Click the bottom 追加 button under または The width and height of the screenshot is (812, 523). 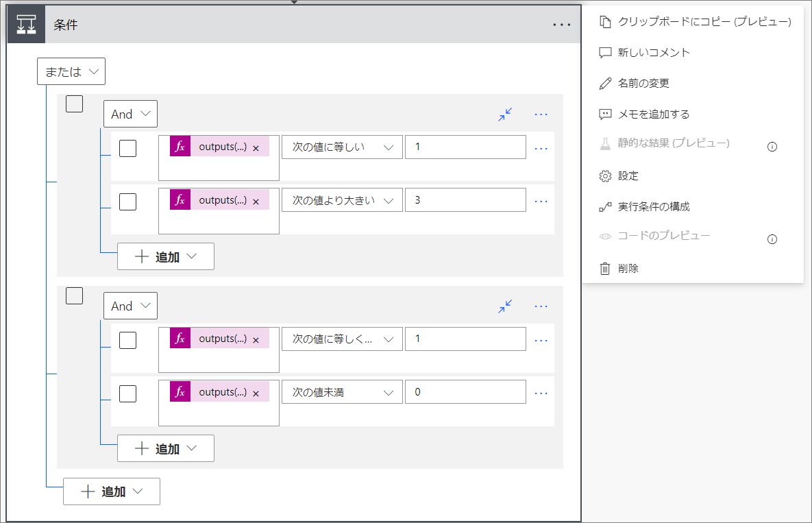[112, 491]
